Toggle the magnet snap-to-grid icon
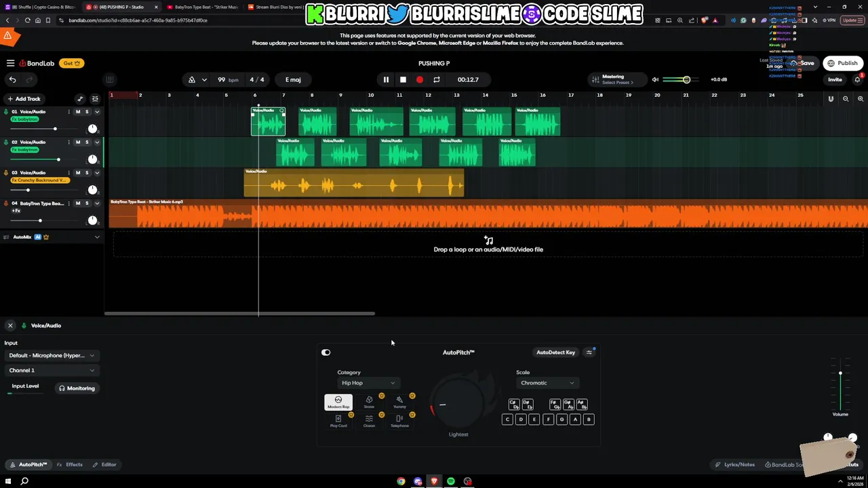The width and height of the screenshot is (868, 488). tap(831, 99)
